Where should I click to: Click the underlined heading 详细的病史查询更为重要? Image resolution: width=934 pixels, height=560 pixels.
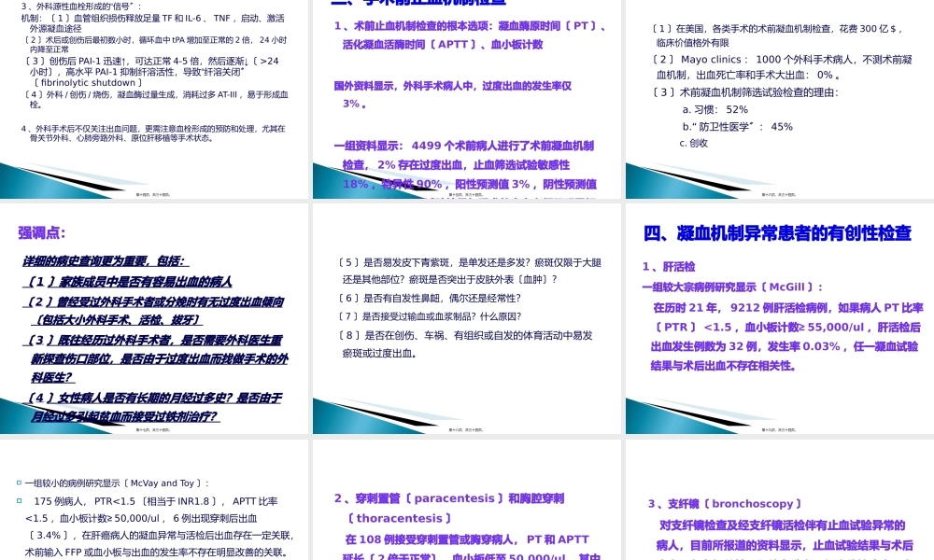(105, 260)
